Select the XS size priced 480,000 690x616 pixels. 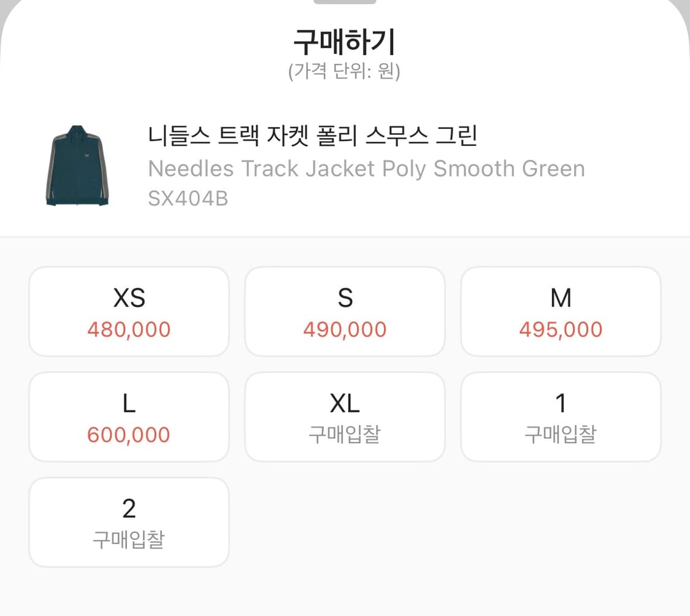[128, 311]
